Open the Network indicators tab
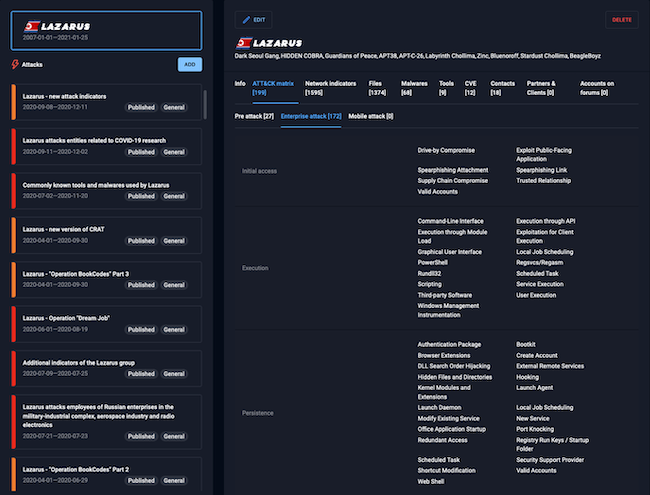The image size is (650, 495). click(330, 88)
